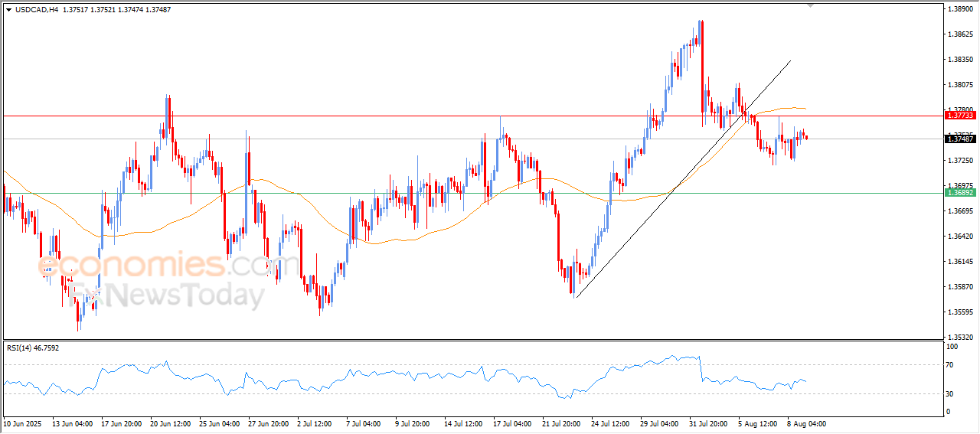Click the 1.36420 price axis label
Image resolution: width=980 pixels, height=434 pixels.
961,237
